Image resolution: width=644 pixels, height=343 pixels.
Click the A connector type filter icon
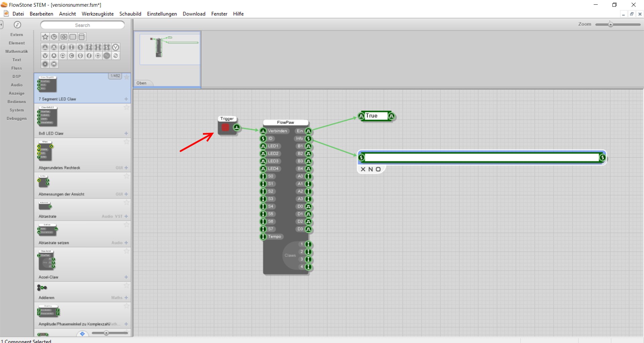54,56
